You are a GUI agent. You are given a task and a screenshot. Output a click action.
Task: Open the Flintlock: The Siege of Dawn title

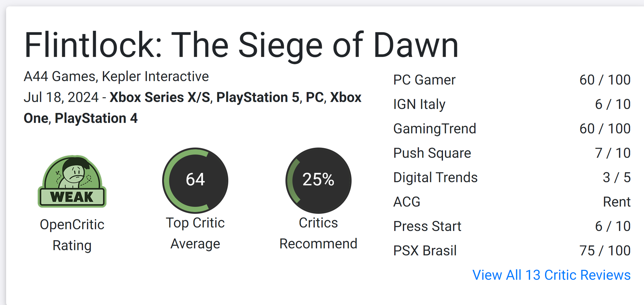click(x=241, y=46)
